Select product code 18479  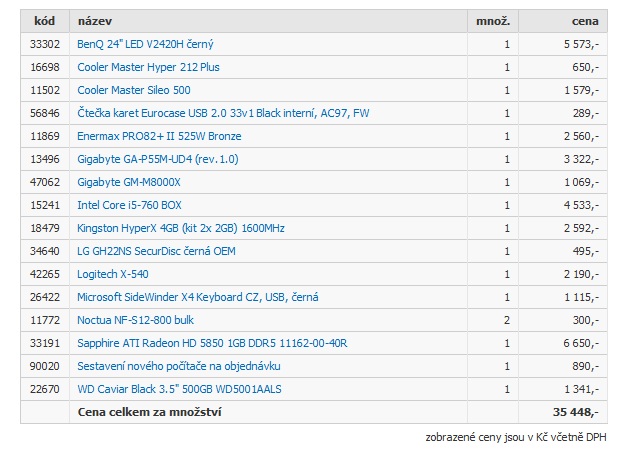point(45,228)
